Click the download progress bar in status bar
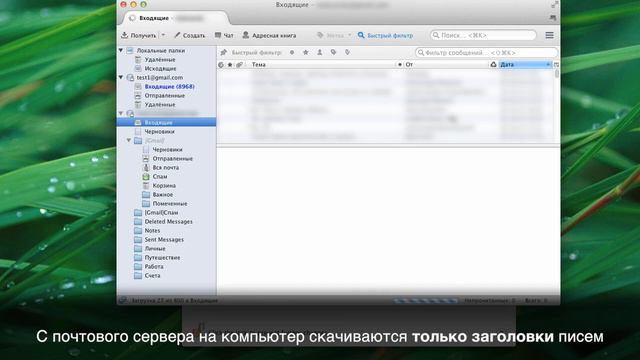The image size is (640, 360). 426,300
